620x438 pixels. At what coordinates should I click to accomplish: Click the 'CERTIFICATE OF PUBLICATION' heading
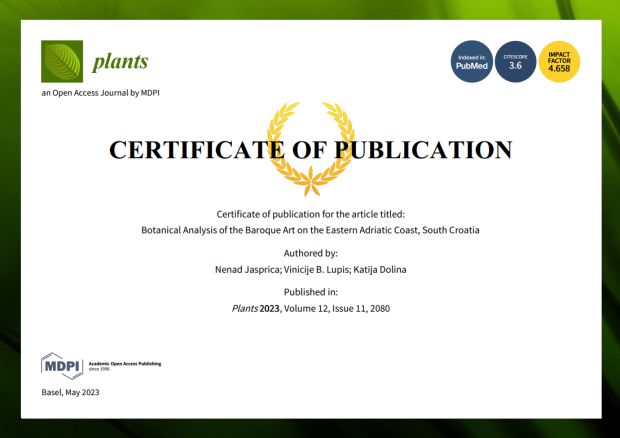click(x=310, y=151)
